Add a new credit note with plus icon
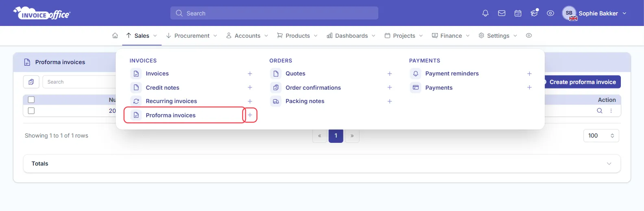 (x=250, y=88)
